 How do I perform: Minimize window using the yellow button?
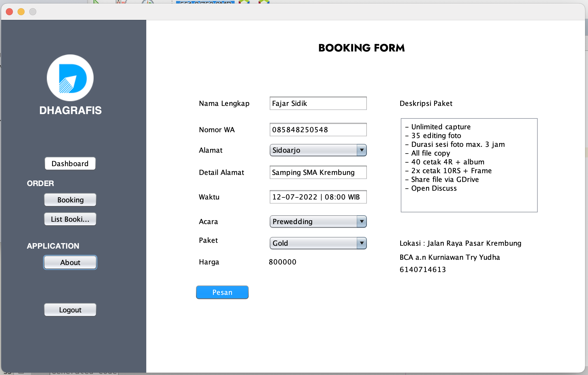pos(20,12)
